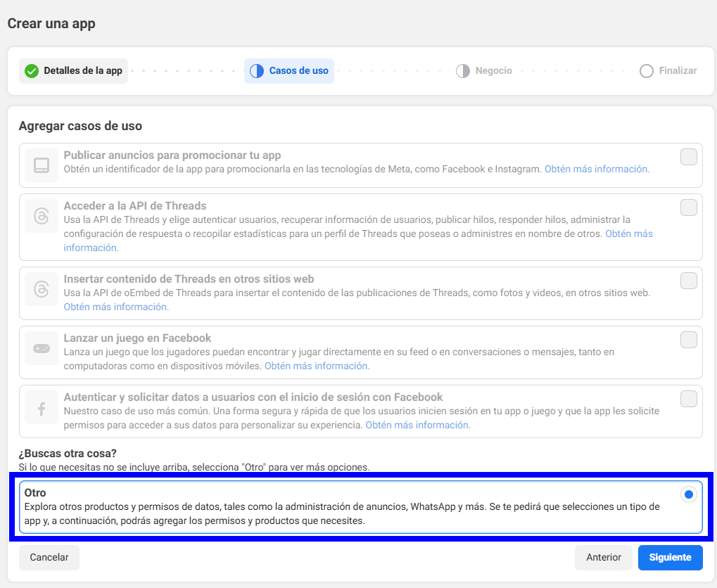Image resolution: width=717 pixels, height=588 pixels.
Task: Click the gray Negocio step icon
Action: coord(463,71)
